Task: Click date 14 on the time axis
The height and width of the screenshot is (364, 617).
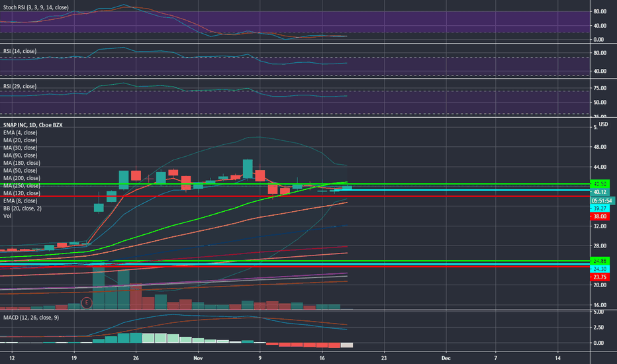Action: tap(557, 358)
